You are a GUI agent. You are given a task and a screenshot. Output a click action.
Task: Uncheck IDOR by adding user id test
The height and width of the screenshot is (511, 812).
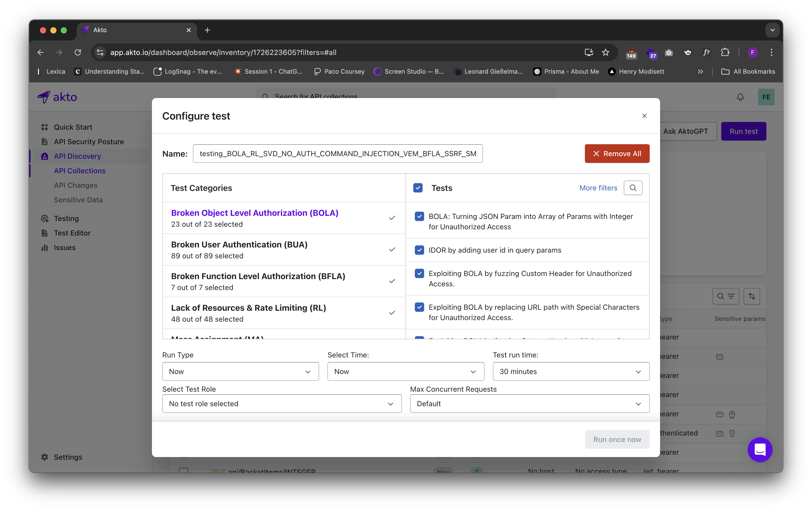pyautogui.click(x=419, y=250)
